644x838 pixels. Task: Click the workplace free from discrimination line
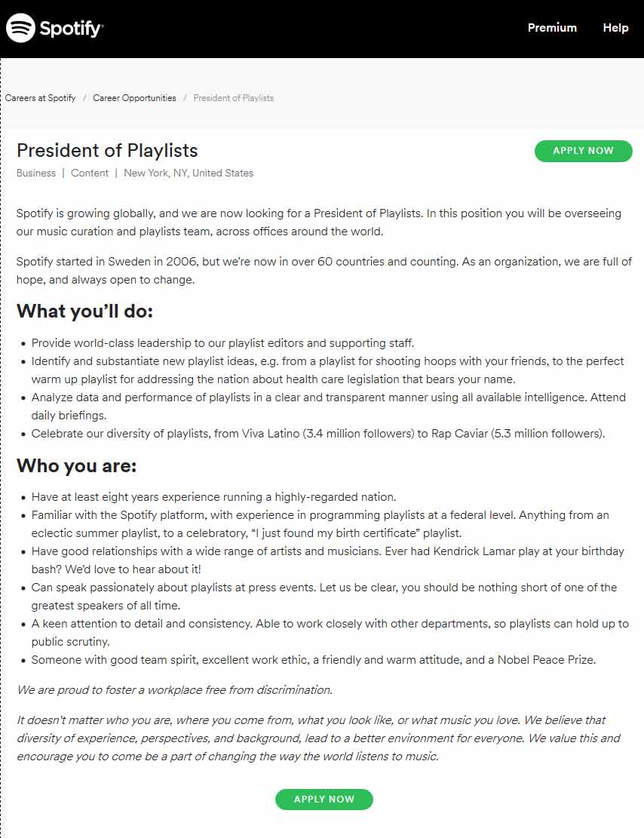(x=174, y=689)
